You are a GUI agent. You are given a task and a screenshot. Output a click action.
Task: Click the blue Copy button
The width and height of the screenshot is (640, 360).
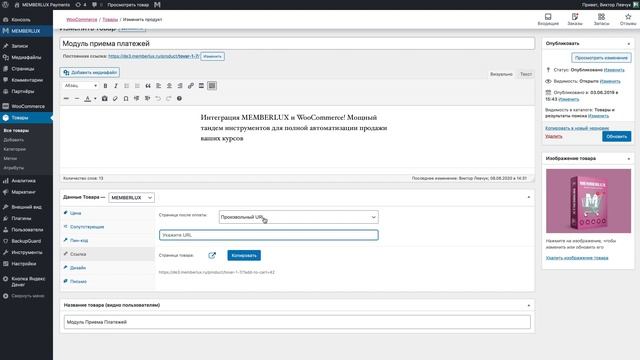[x=244, y=256]
